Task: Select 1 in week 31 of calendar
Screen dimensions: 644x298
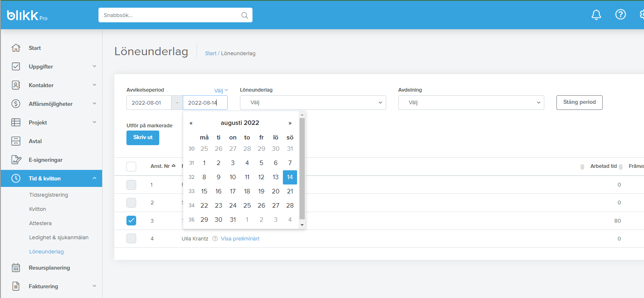Action: (204, 163)
